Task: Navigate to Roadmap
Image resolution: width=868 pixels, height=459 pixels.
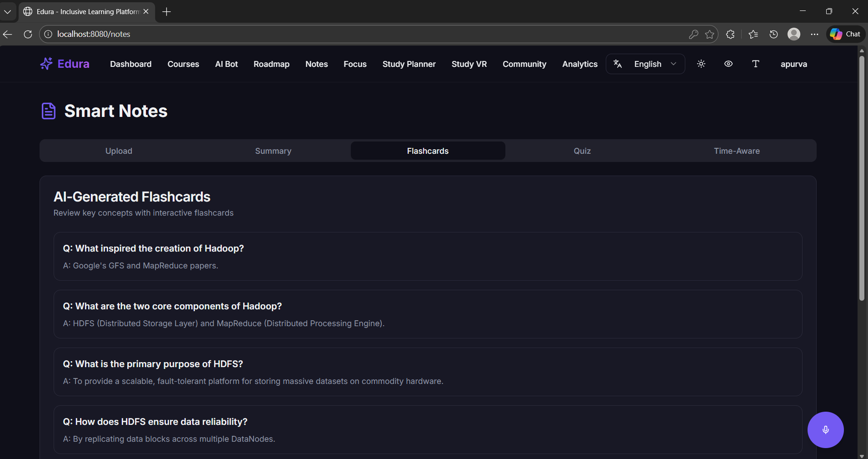Action: 271,64
